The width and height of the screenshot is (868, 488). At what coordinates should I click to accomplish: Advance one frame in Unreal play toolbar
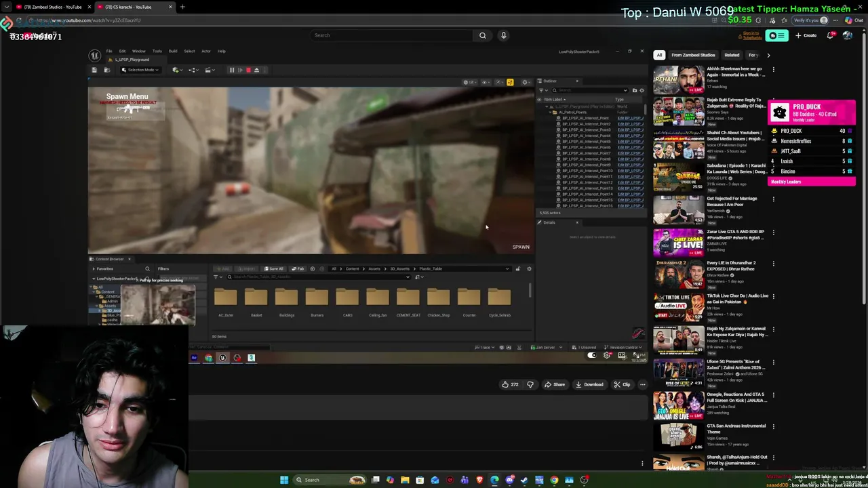click(239, 70)
